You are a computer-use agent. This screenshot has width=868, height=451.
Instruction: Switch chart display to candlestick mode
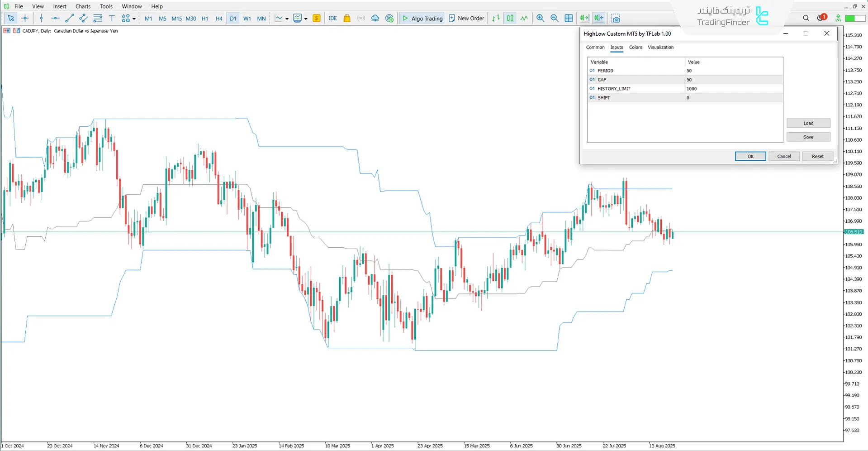(x=510, y=18)
